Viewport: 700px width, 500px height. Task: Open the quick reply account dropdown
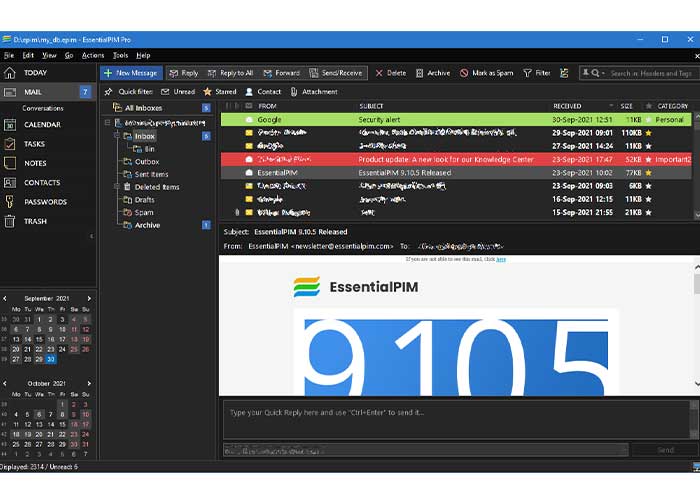pos(624,450)
